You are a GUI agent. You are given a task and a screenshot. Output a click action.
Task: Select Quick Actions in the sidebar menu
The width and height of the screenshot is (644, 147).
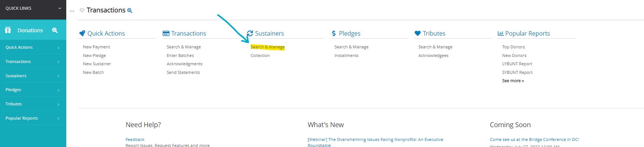coord(33,47)
